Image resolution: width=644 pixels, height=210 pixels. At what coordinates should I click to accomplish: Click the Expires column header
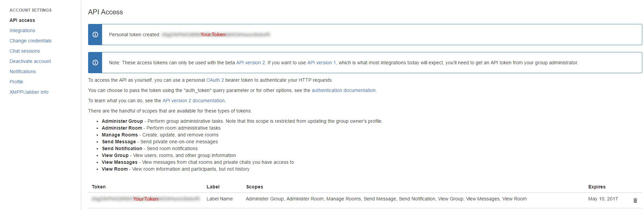point(597,187)
